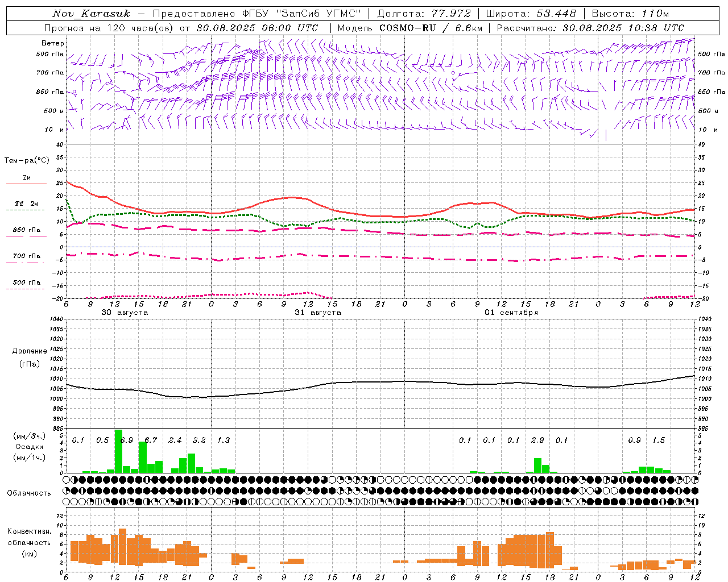Click the "Высота: 110м" header entry
The width and height of the screenshot is (728, 582).
(x=630, y=14)
